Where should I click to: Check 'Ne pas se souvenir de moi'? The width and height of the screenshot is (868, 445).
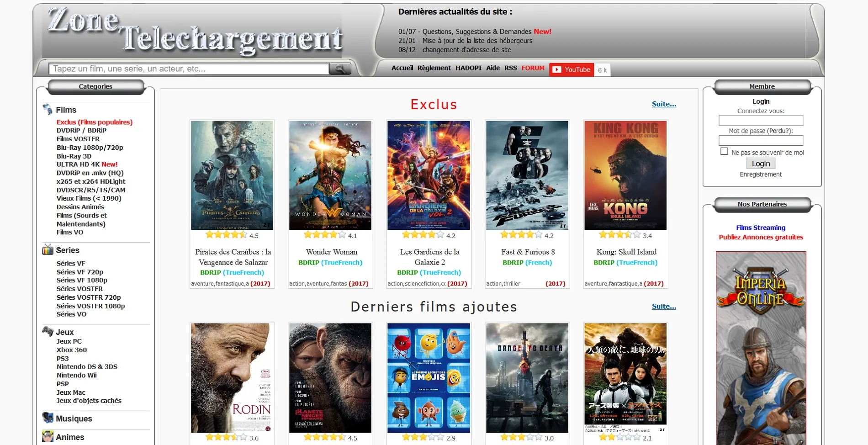(x=725, y=150)
